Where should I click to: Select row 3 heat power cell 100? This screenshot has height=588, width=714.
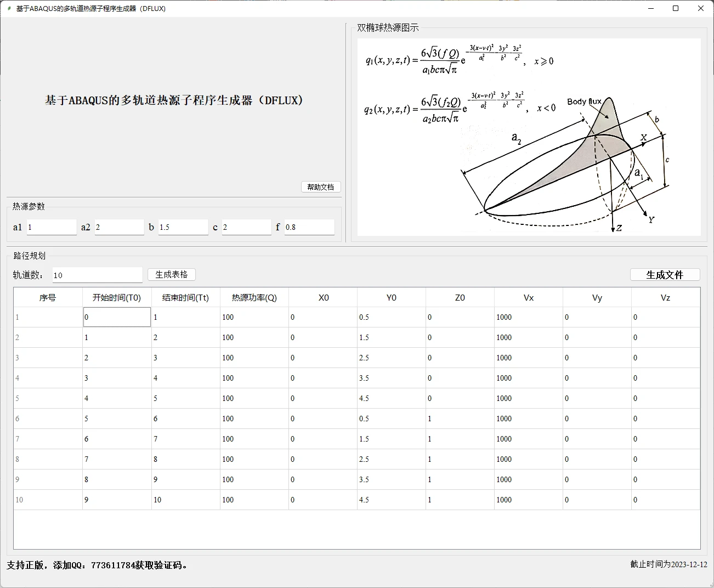254,358
